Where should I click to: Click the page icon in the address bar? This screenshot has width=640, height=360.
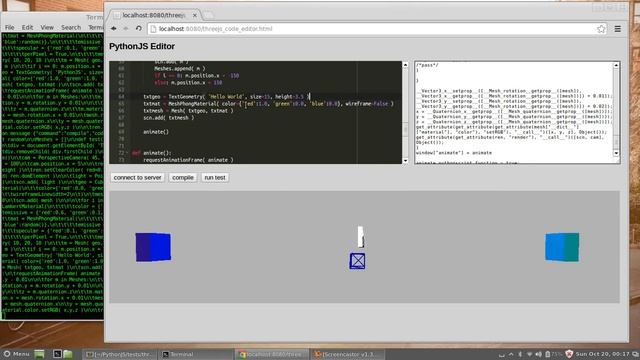(153, 29)
